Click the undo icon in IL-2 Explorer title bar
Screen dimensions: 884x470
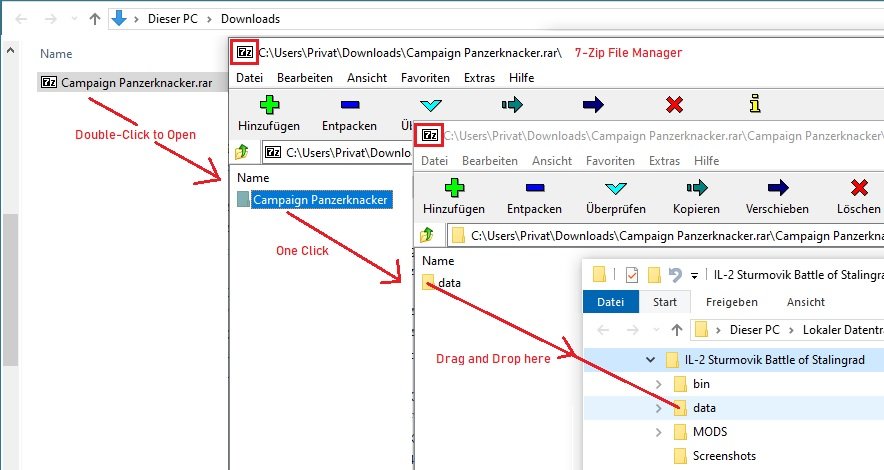[x=675, y=274]
